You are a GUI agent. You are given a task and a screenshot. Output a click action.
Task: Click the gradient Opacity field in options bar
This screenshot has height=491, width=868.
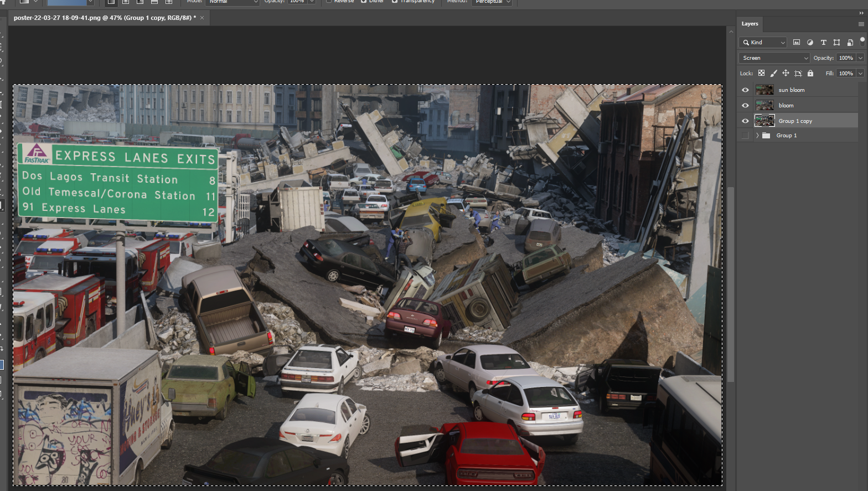pos(297,2)
